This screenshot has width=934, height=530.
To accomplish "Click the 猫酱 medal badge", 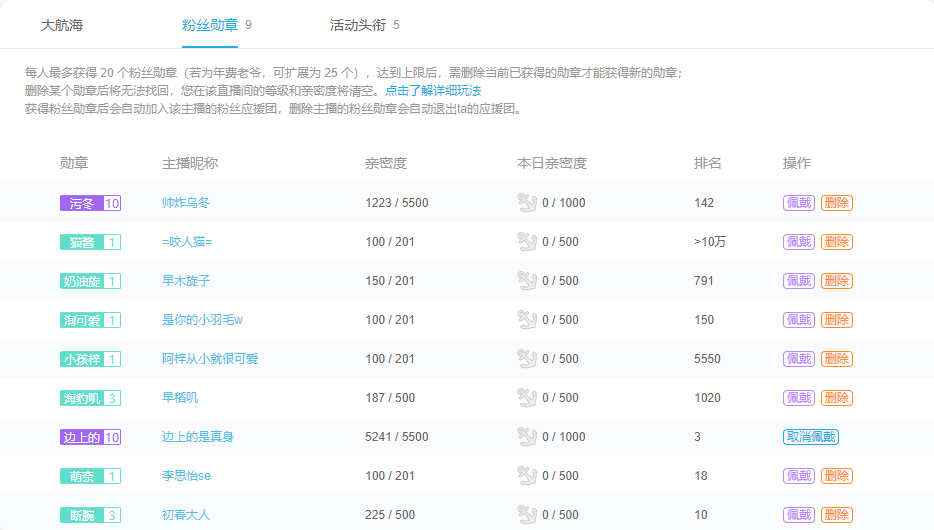I will tap(91, 242).
